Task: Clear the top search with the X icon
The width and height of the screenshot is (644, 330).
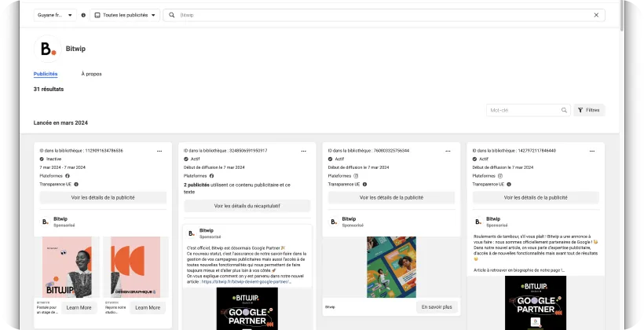Action: coord(596,15)
